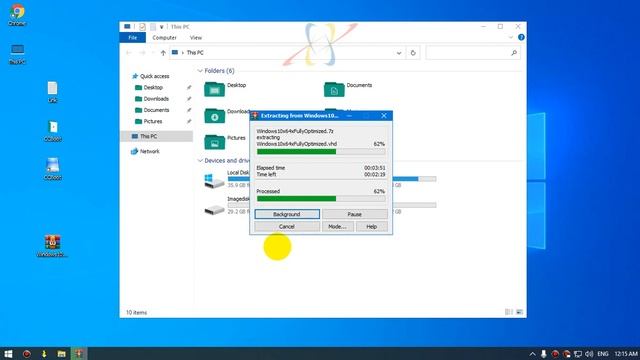Click the refresh icon beside the address bar
Viewport: 640px width, 360px height.
413,53
